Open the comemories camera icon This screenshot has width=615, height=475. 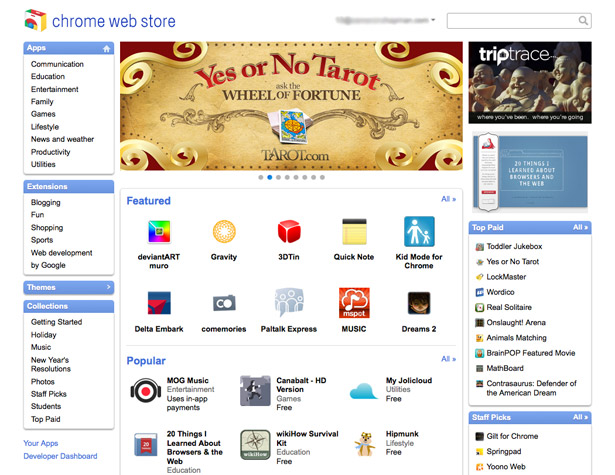coord(224,303)
